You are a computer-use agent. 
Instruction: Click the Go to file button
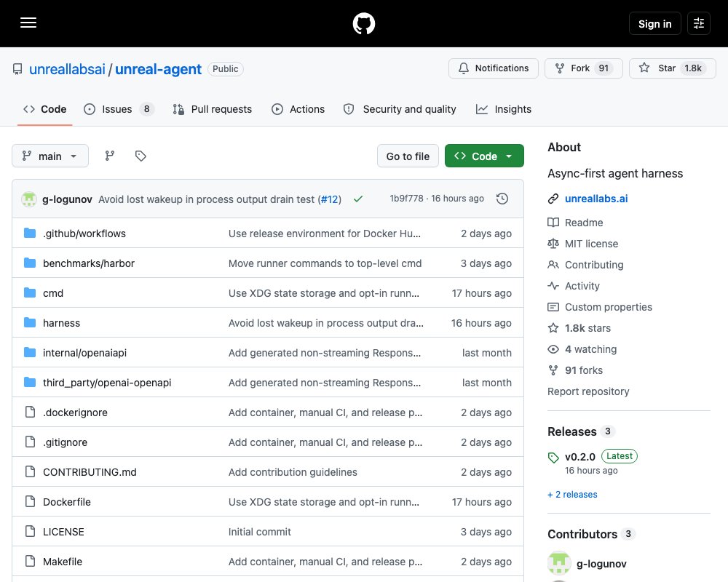(x=408, y=156)
